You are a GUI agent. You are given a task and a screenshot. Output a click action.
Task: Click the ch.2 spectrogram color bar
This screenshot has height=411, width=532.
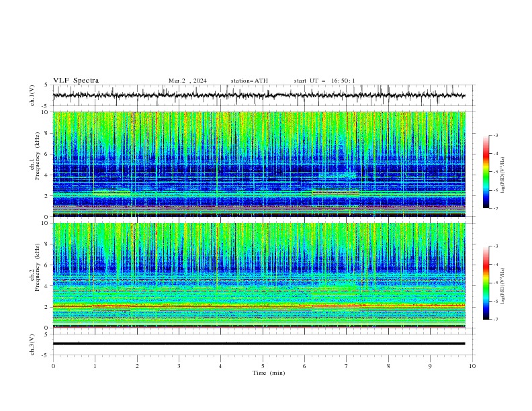[486, 283]
